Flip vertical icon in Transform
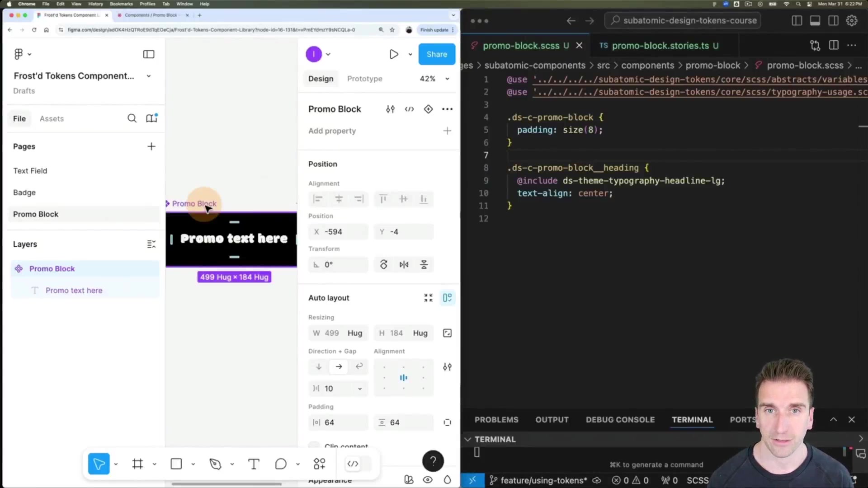 pos(424,265)
